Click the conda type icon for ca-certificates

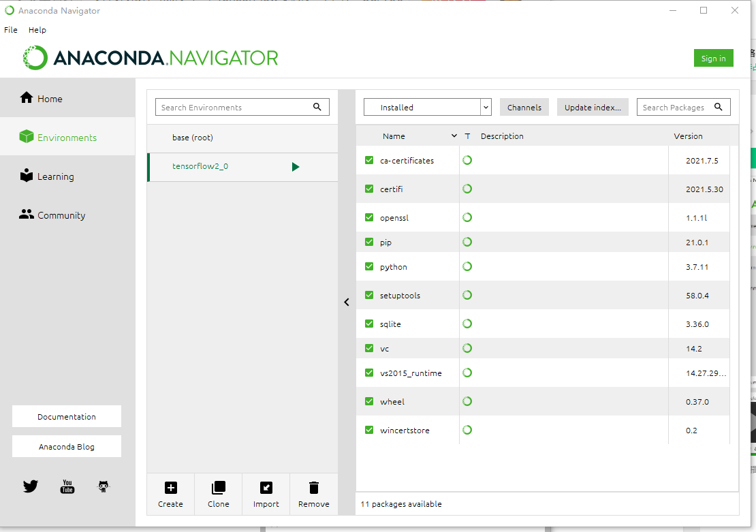coord(467,160)
